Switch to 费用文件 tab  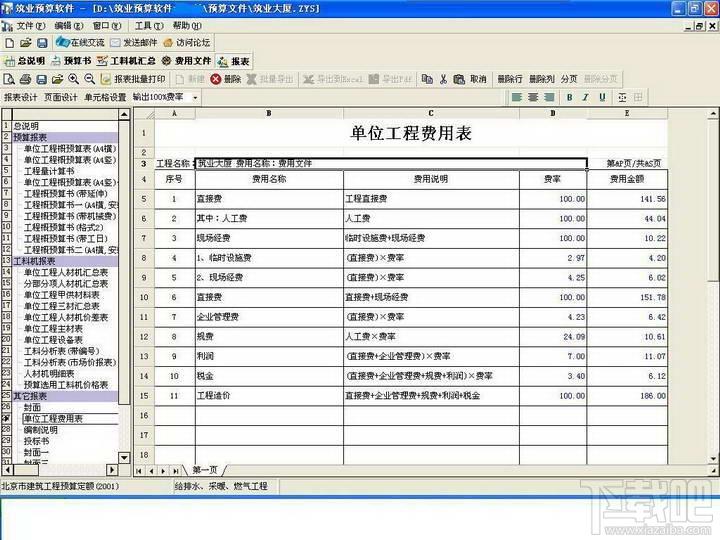pos(186,61)
